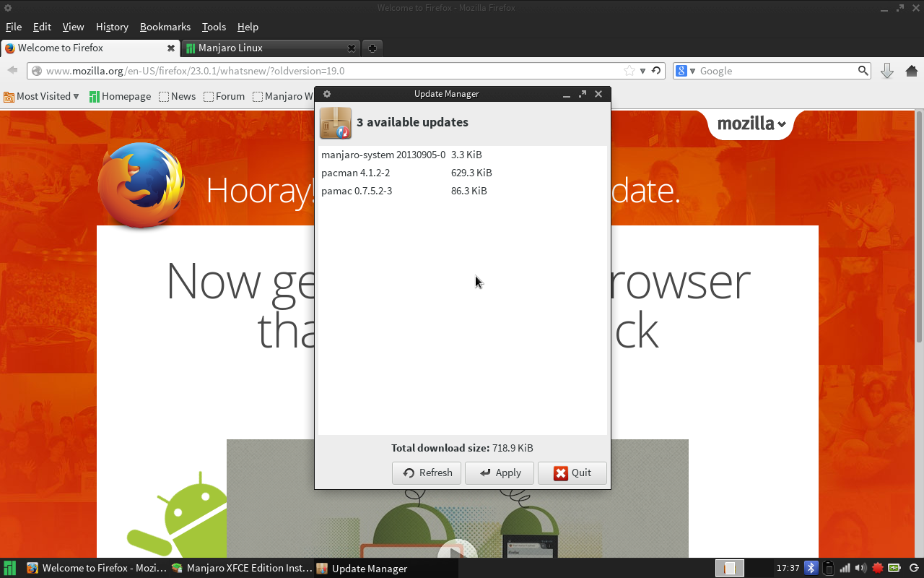924x578 pixels.
Task: Close the Welcome to Firefox tab
Action: point(171,48)
